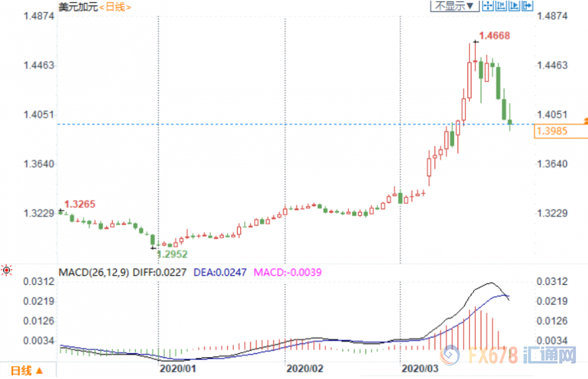Select the current price tag 1.3985

click(560, 131)
